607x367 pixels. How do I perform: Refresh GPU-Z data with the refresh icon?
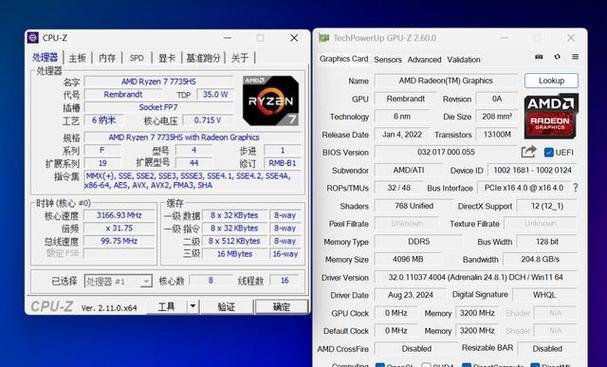click(557, 57)
